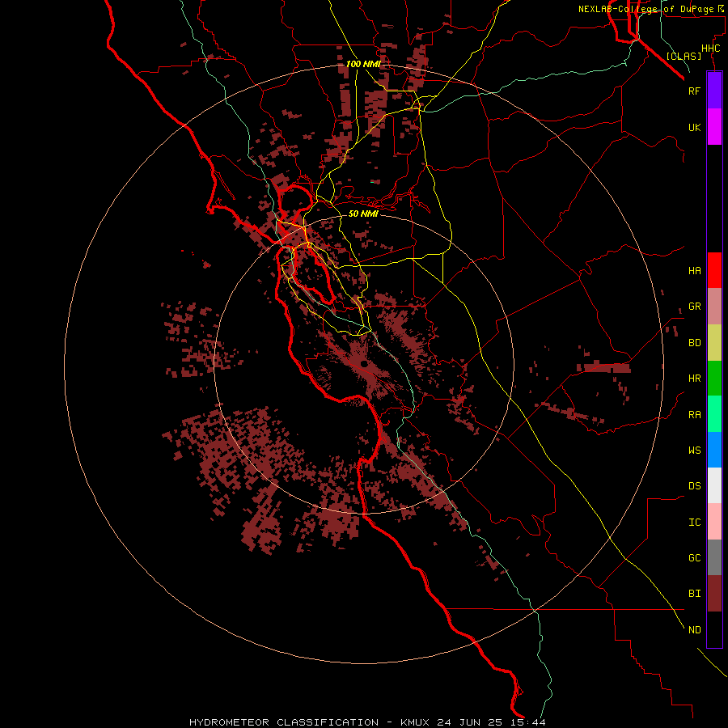Click the '50 NMI' range ring label
This screenshot has height=728, width=728.
click(363, 214)
